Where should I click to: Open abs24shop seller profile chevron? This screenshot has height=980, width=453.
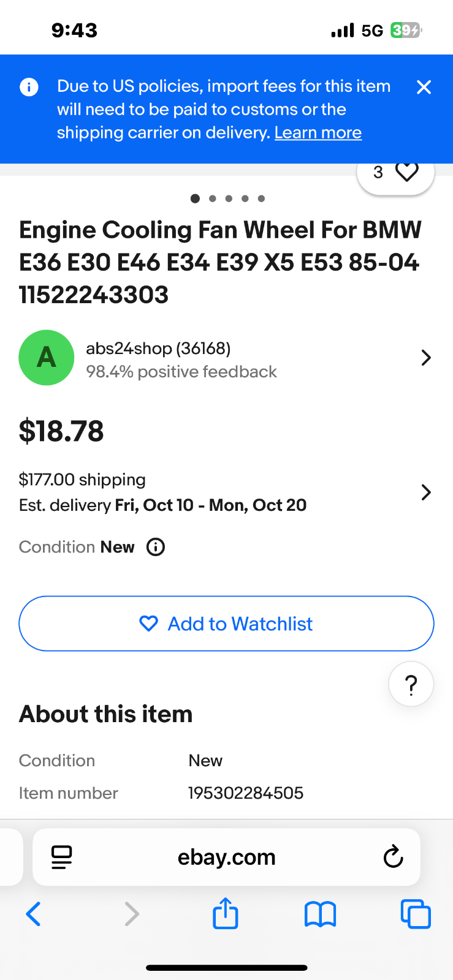[x=426, y=358]
